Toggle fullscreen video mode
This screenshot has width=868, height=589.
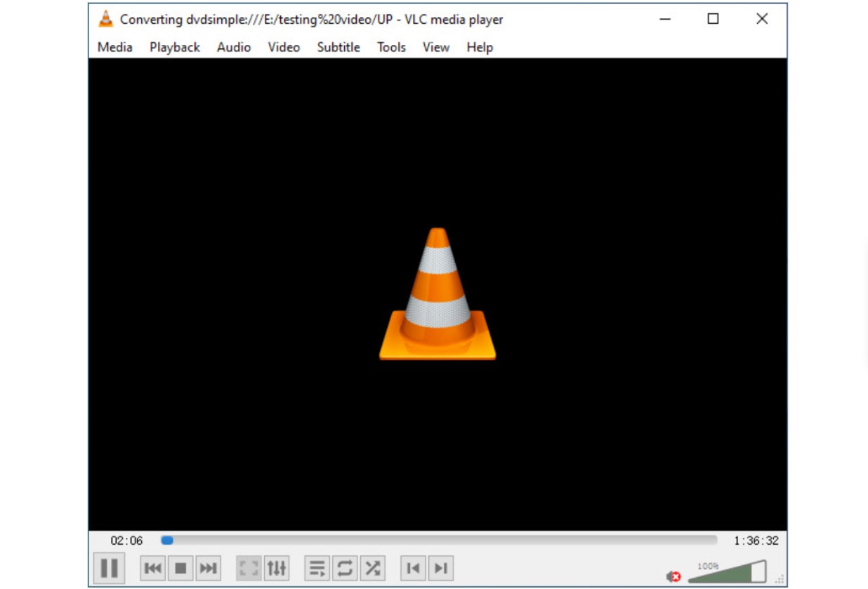[x=249, y=568]
